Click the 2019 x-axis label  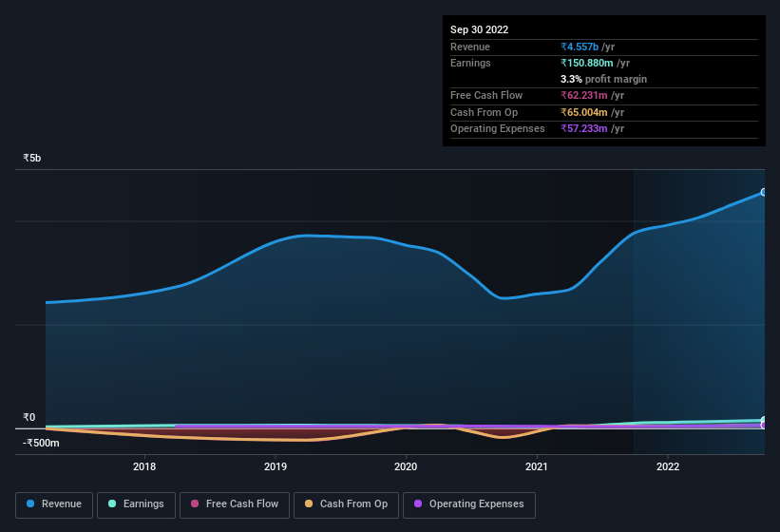[276, 466]
